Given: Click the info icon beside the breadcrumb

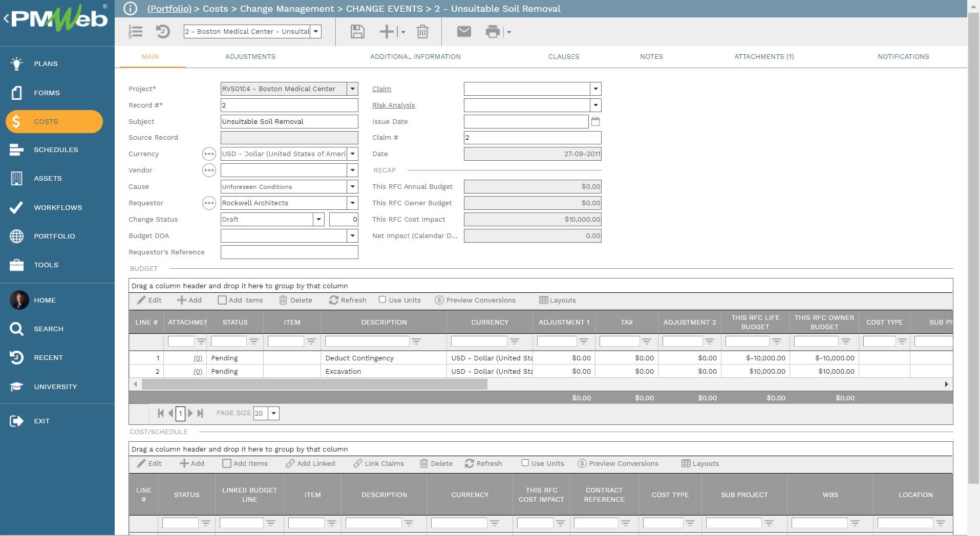Looking at the screenshot, I should click(x=131, y=8).
